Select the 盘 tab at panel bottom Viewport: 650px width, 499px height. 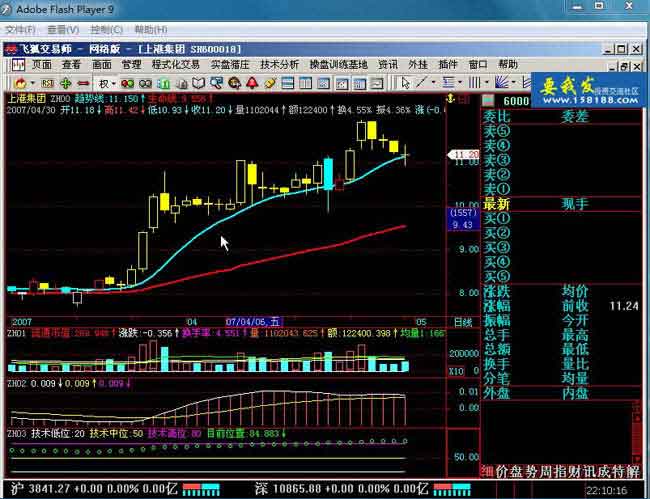pos(516,471)
